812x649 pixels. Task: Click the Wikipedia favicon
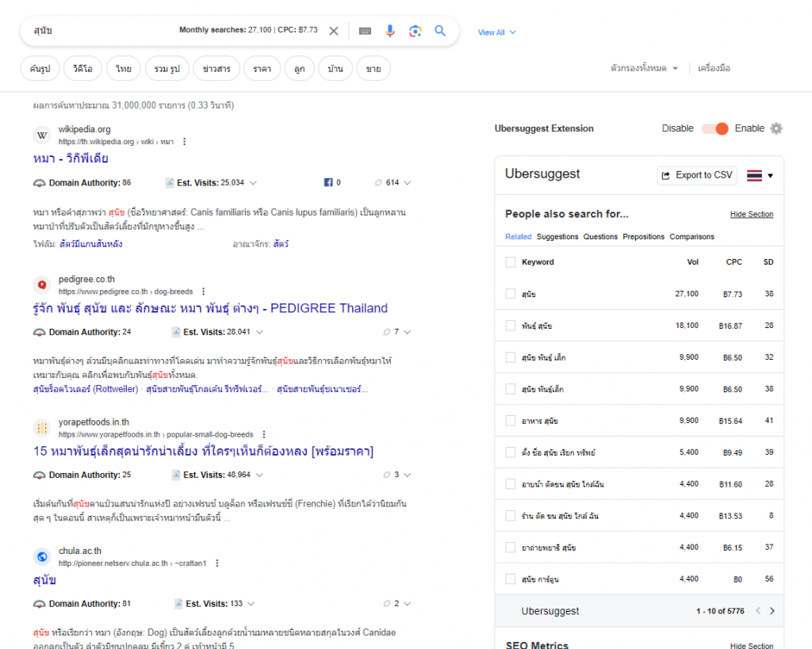click(42, 135)
